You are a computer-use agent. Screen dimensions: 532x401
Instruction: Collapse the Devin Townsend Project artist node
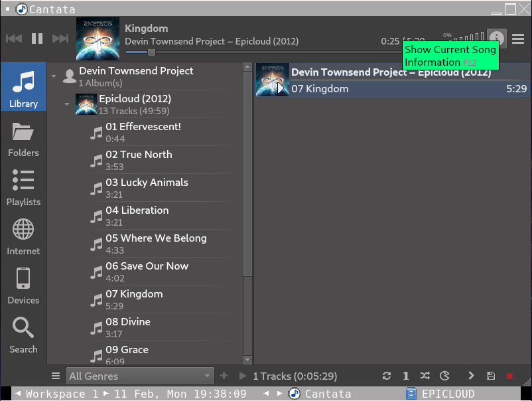54,76
